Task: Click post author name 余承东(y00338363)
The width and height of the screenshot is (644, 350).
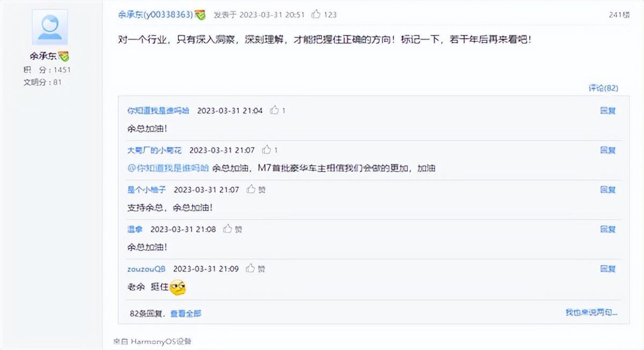Action: (156, 14)
